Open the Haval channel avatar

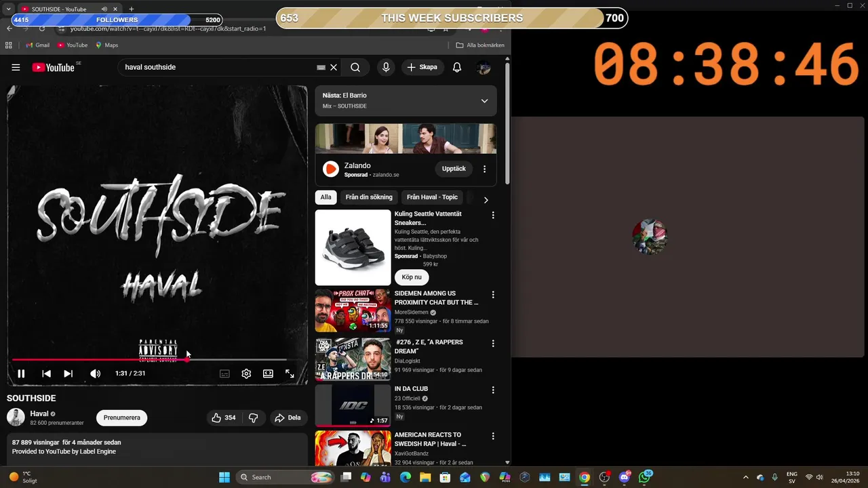(16, 418)
